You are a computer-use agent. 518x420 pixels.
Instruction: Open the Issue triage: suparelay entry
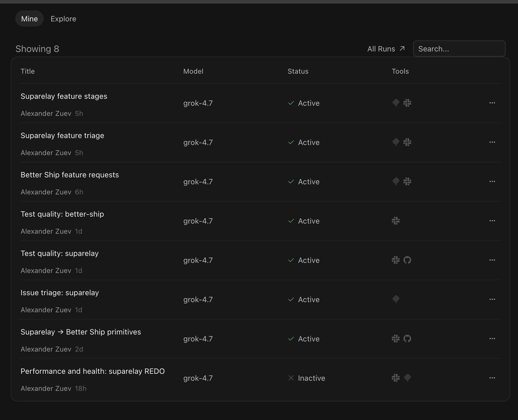click(60, 292)
